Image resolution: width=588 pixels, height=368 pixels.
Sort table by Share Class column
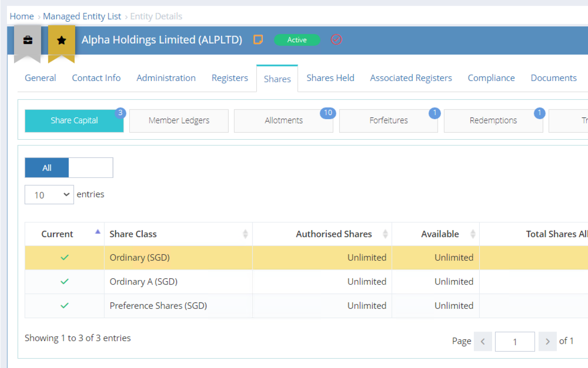245,234
